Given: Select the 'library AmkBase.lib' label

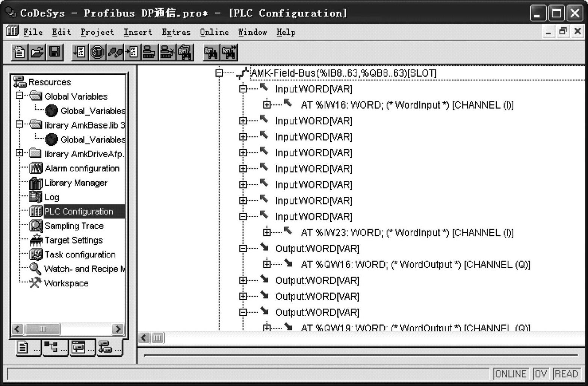Looking at the screenshot, I should [x=85, y=125].
